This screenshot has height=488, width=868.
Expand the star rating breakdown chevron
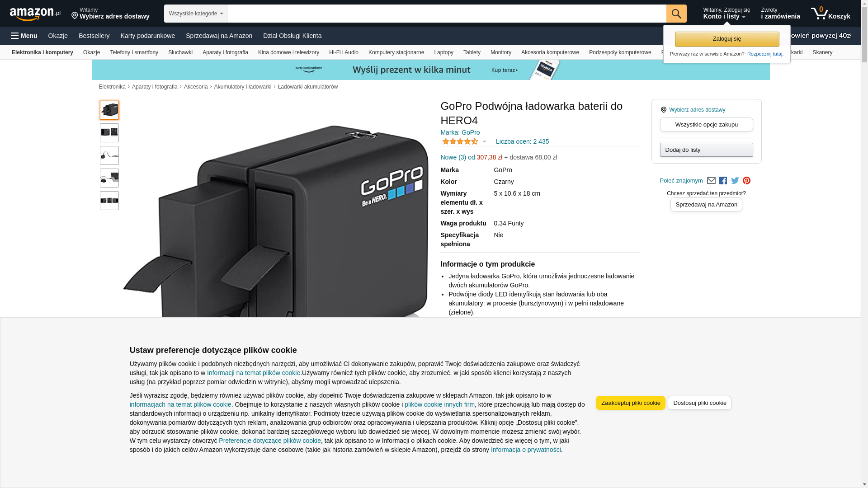[x=484, y=141]
